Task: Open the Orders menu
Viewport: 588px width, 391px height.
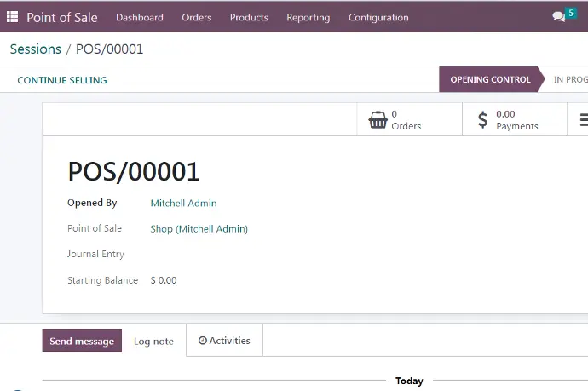Action: [197, 17]
